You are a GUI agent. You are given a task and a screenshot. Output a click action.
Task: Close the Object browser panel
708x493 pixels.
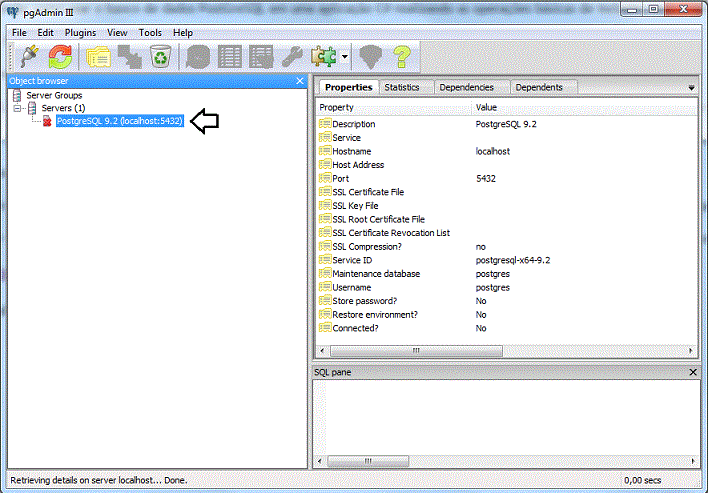click(x=300, y=81)
